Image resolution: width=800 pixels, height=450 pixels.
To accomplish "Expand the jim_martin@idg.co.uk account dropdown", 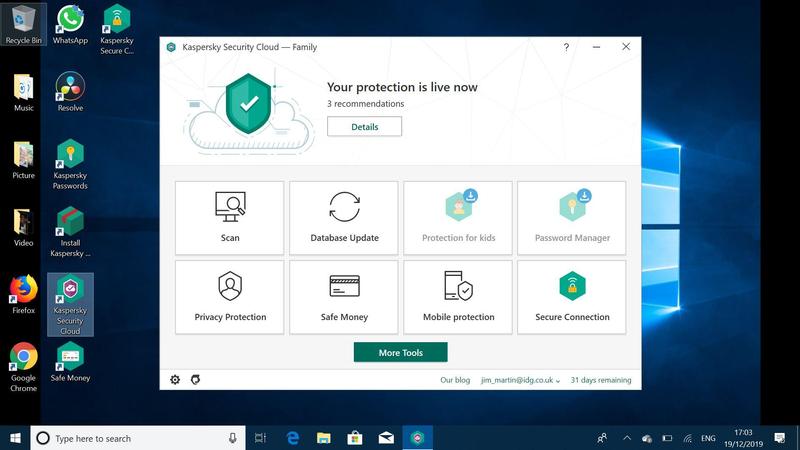I will (x=520, y=380).
